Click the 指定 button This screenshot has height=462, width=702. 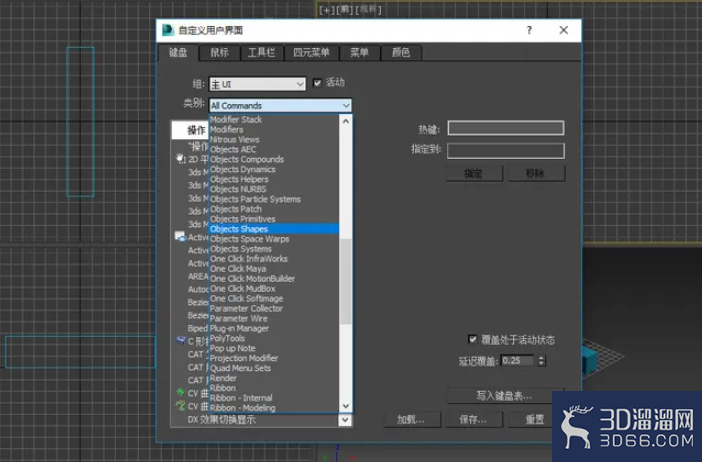click(x=474, y=173)
